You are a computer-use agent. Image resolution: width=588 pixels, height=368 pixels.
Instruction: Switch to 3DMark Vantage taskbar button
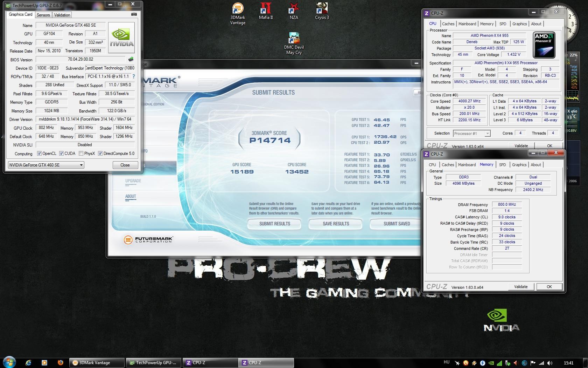pyautogui.click(x=97, y=363)
